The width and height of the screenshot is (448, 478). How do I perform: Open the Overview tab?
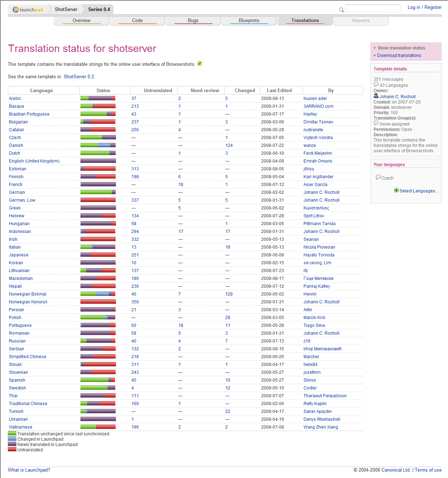tap(81, 21)
